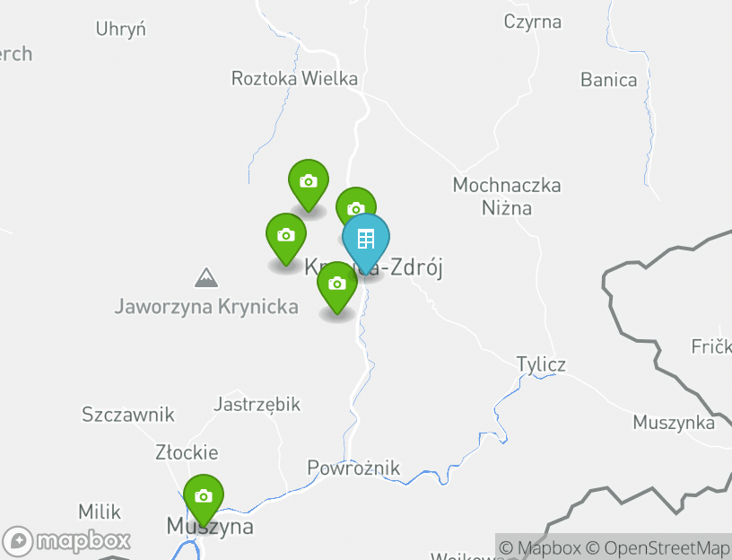The width and height of the screenshot is (732, 560).
Task: Click the Złockie place label
Action: (x=187, y=452)
